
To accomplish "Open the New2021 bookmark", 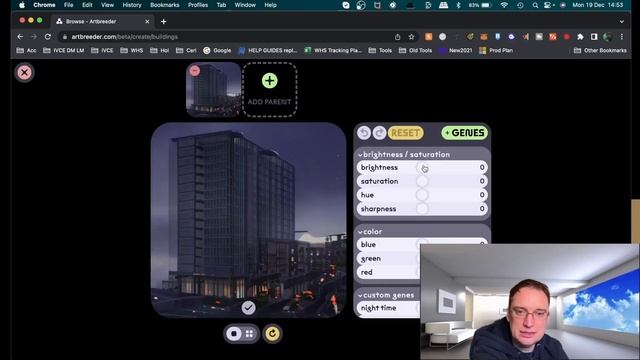I will click(x=455, y=51).
